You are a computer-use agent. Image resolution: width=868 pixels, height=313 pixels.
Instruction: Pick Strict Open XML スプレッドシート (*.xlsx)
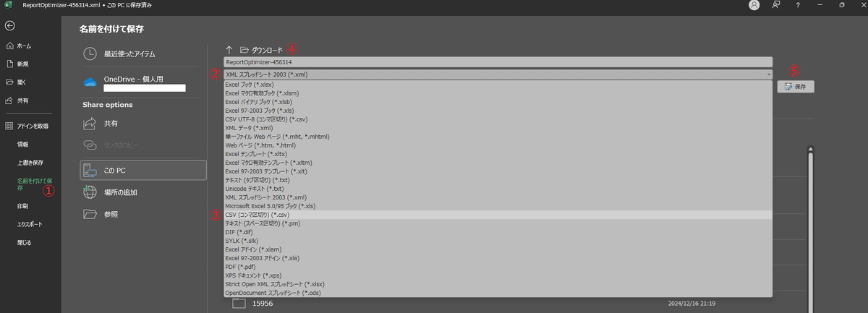(497, 284)
